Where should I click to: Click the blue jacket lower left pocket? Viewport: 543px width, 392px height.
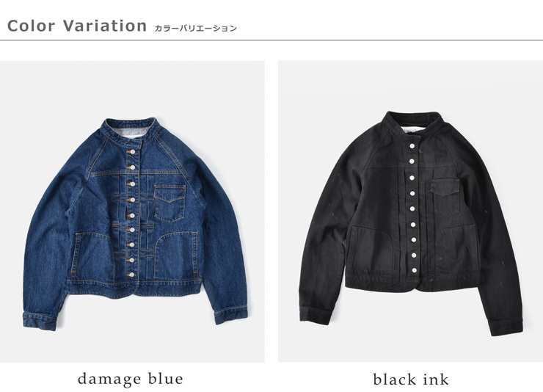91,255
